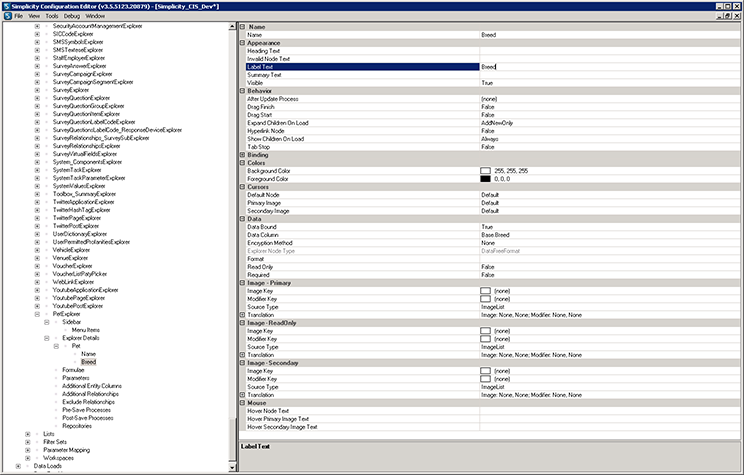744x475 pixels.
Task: Select the Parameter Mapping tree item
Action: point(66,450)
